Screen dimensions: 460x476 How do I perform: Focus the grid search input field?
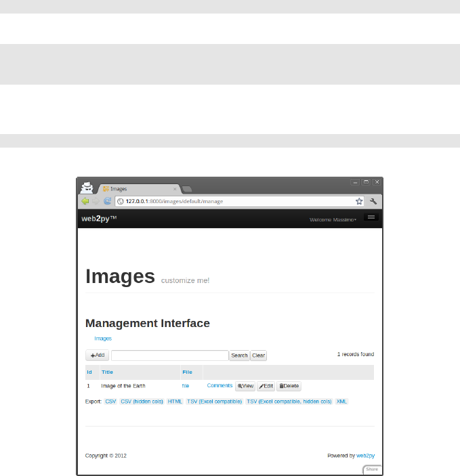click(170, 355)
